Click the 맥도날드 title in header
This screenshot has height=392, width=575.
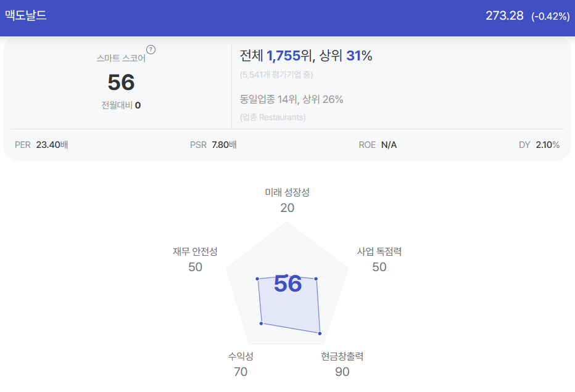[26, 15]
